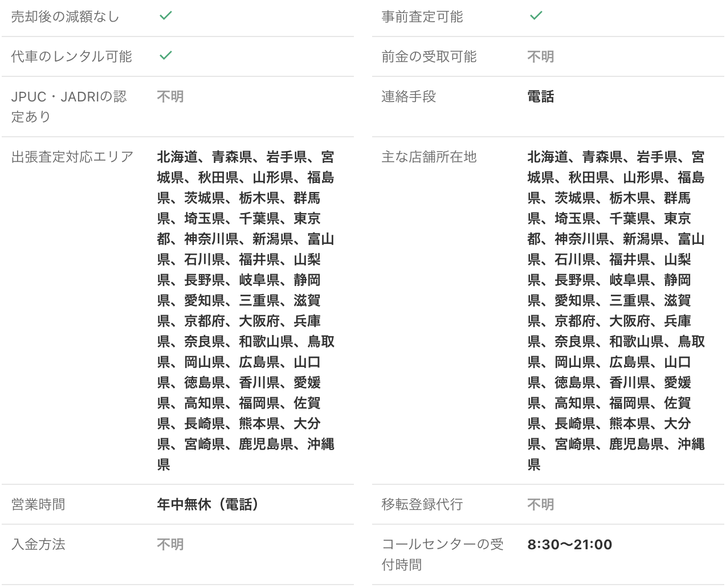
Task: Select the 代車のレンタル可能 label
Action: pos(71,56)
